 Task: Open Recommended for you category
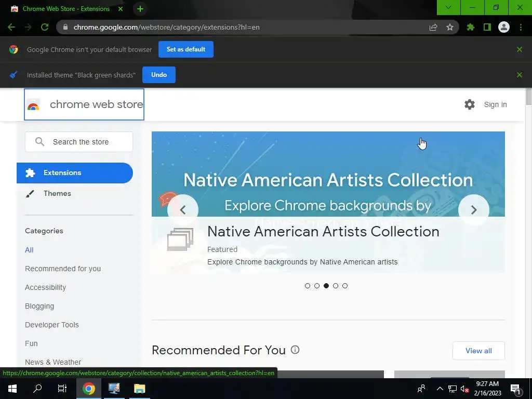[63, 269]
